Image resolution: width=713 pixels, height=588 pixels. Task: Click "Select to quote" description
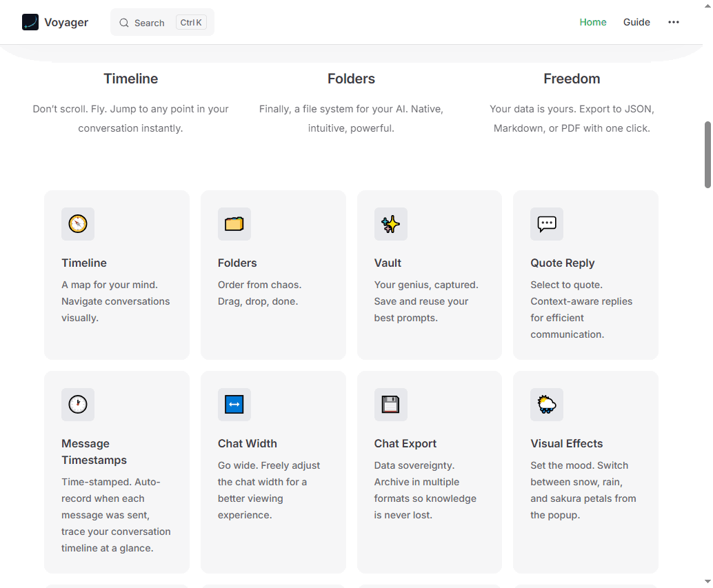581,310
